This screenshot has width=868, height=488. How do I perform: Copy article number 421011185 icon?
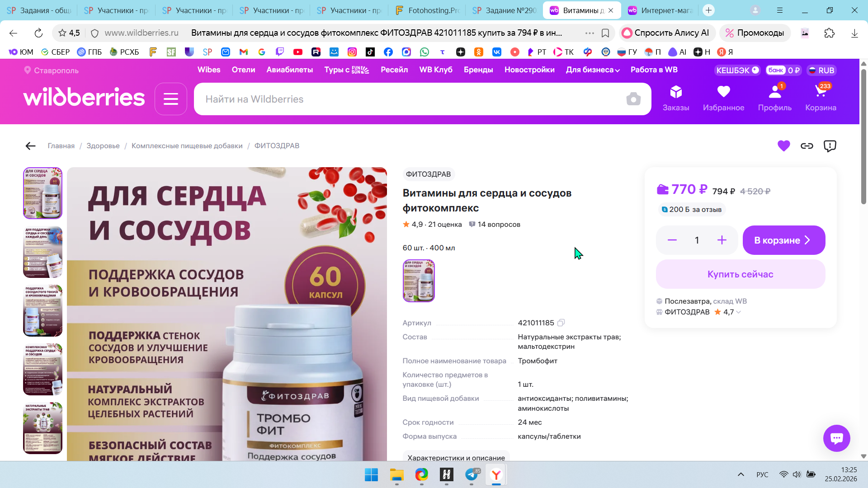point(561,323)
